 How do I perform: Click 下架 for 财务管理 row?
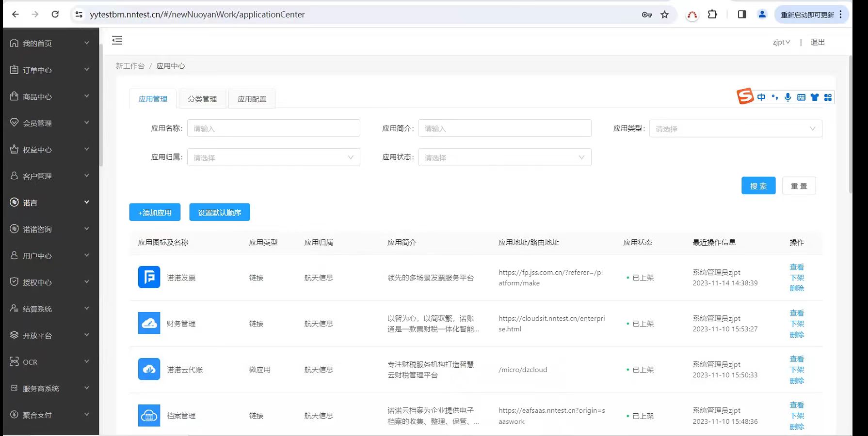(x=797, y=324)
